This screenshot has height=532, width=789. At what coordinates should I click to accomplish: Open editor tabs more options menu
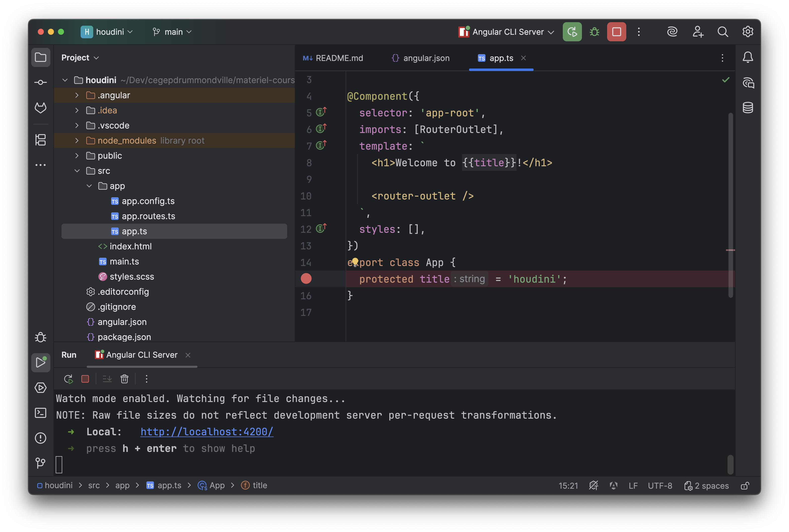[722, 58]
